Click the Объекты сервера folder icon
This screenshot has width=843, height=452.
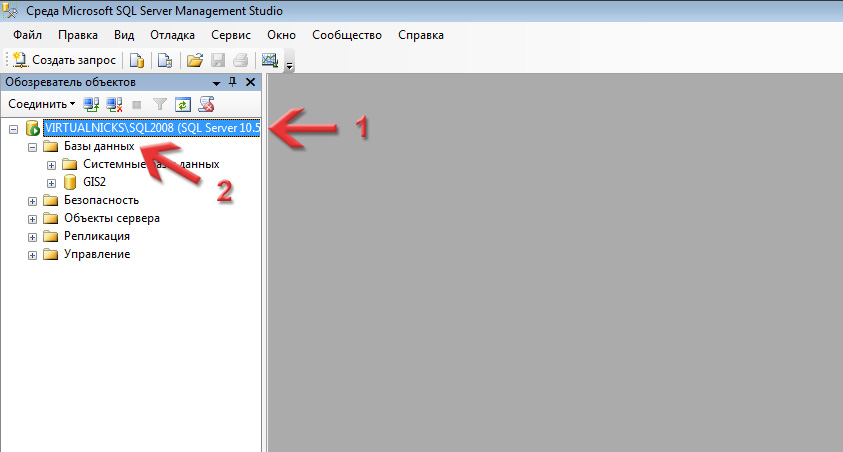pos(51,218)
